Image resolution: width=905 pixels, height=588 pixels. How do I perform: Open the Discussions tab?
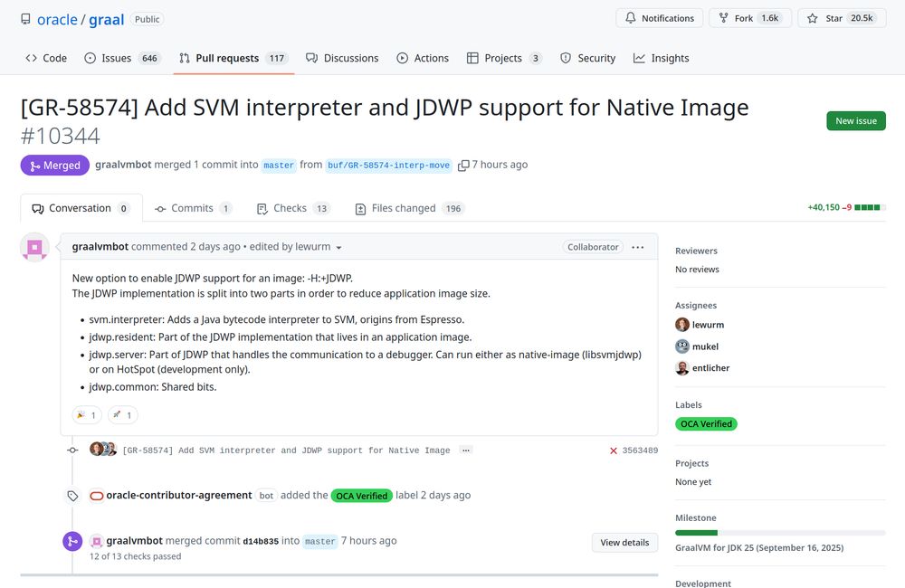coord(342,58)
